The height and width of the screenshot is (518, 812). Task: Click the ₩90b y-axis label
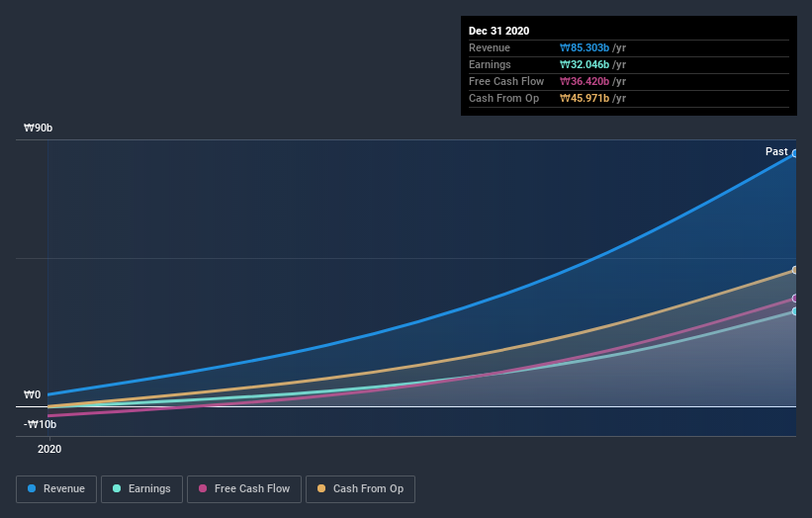click(38, 128)
